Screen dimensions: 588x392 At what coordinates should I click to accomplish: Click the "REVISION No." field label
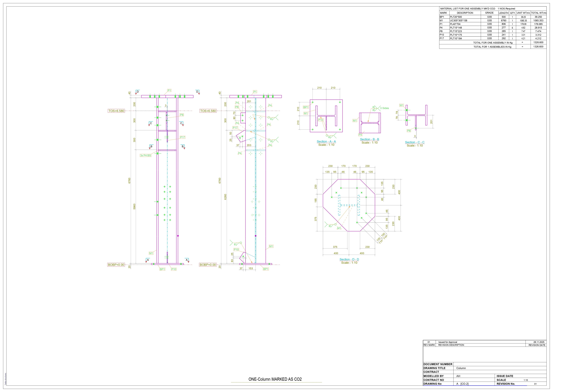[506, 384]
